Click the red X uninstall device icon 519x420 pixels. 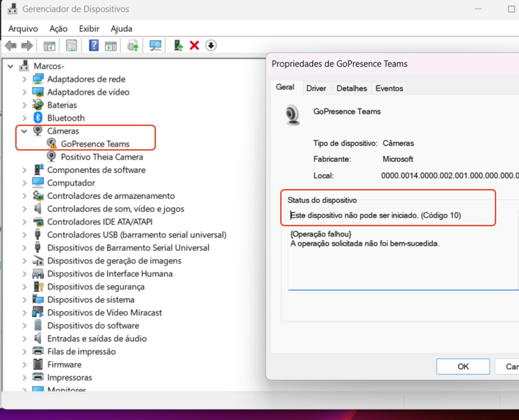pos(194,46)
